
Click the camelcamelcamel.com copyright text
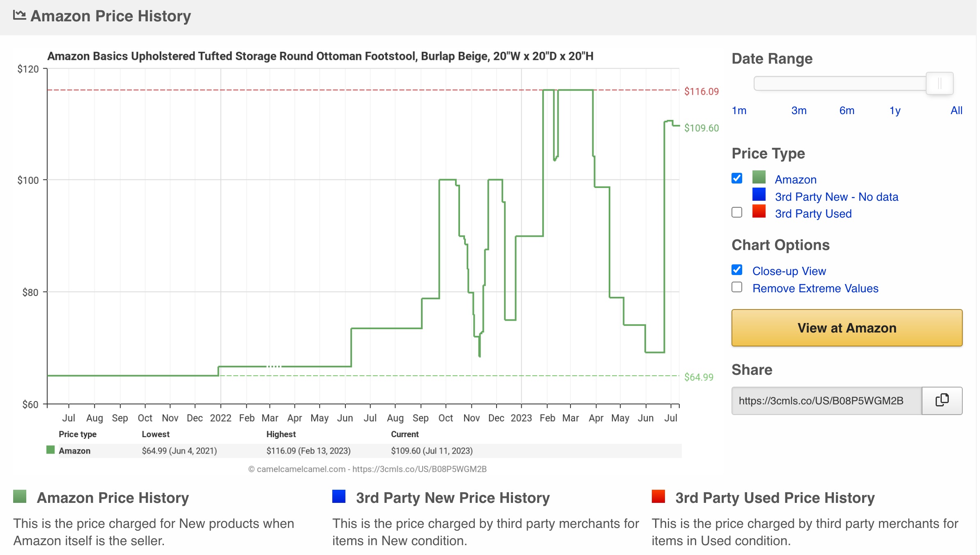(367, 469)
